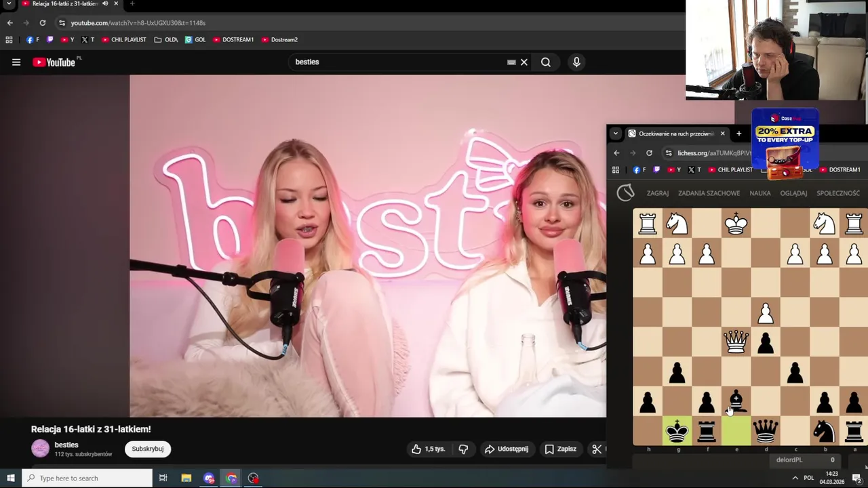
Task: Open Twitch bookmark in YouTube window
Action: (50, 40)
